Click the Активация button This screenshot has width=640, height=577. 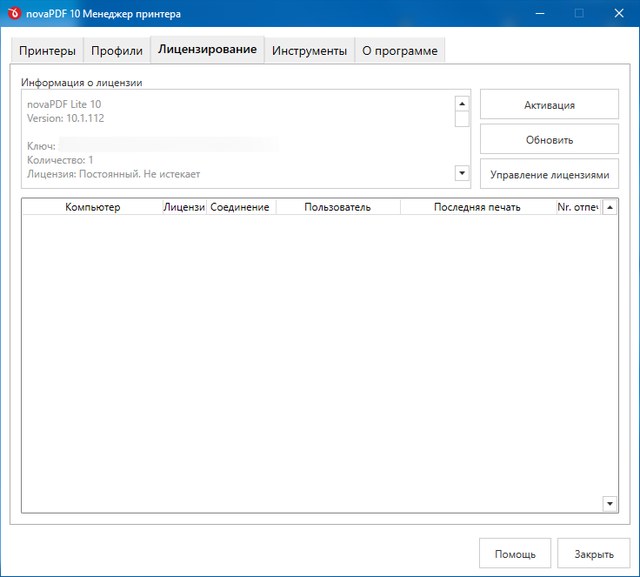[549, 105]
